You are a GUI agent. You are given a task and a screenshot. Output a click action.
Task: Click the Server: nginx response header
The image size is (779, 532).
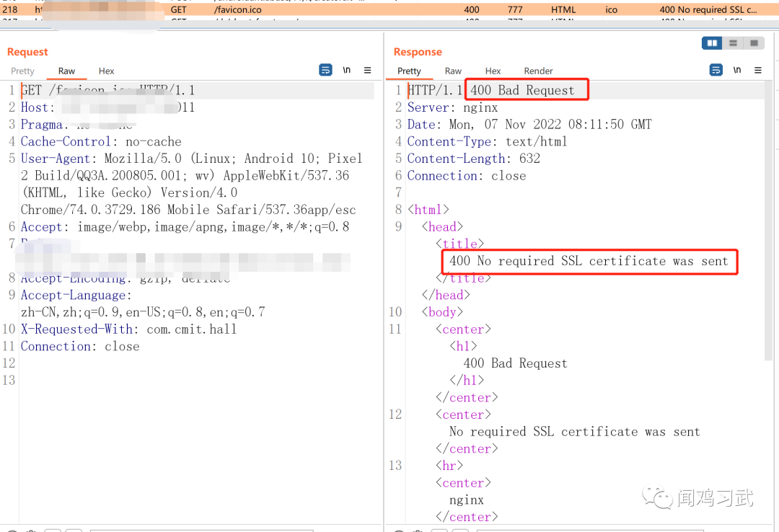[452, 107]
